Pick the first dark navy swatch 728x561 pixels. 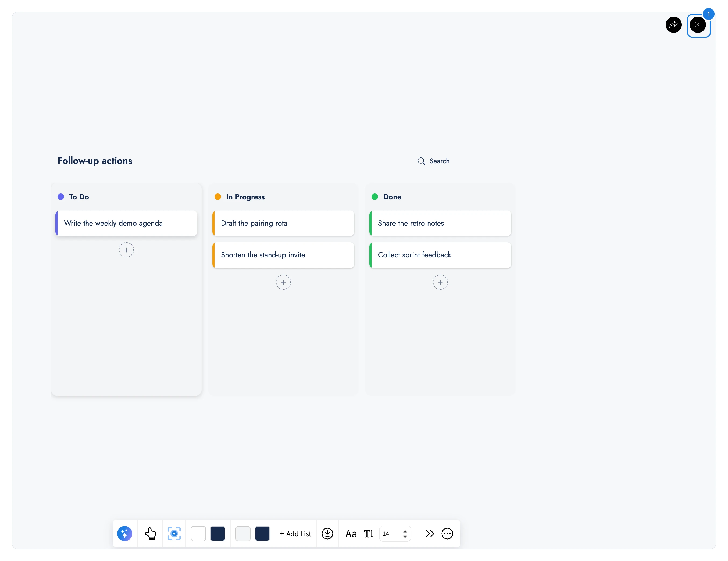point(218,534)
